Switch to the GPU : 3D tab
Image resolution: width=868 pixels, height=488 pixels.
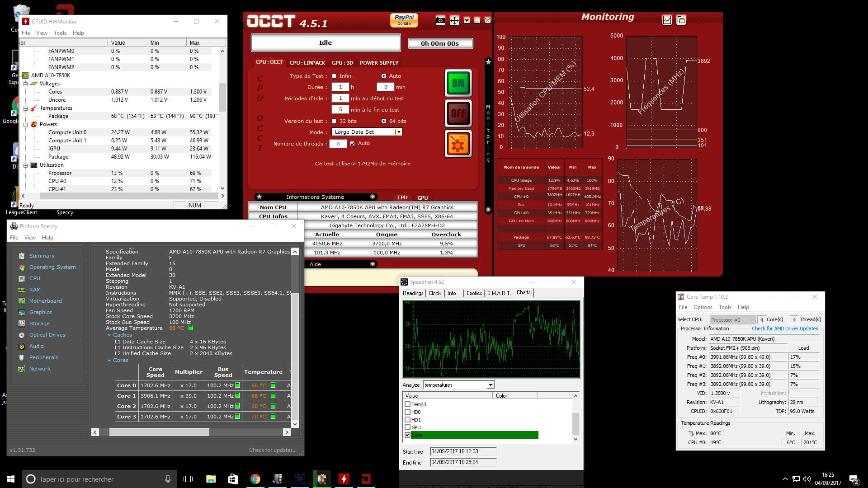point(342,63)
